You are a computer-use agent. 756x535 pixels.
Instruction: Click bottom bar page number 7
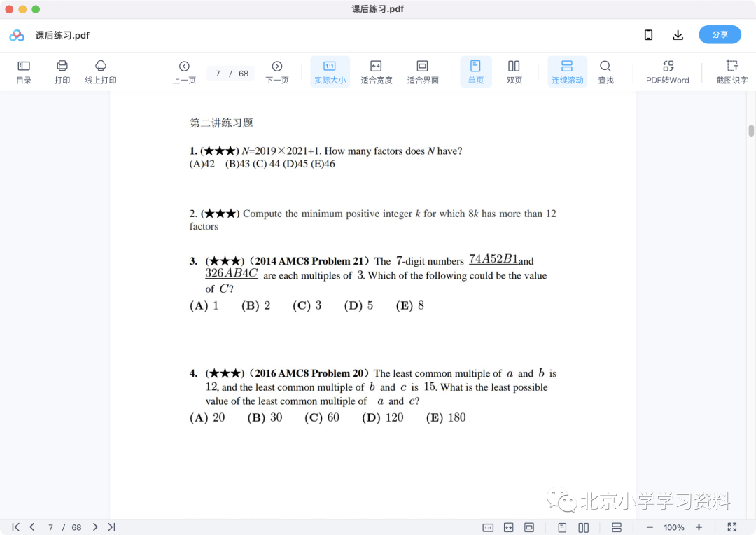50,528
